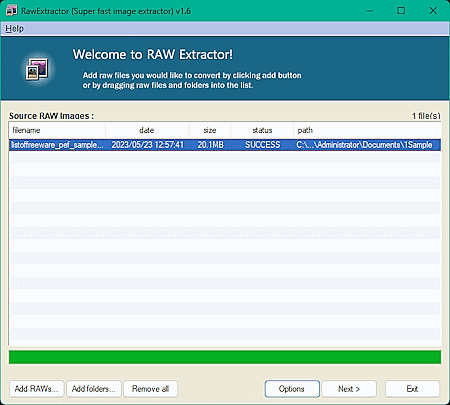The image size is (450, 405).
Task: Click the SUCCESS status cell
Action: tap(263, 145)
